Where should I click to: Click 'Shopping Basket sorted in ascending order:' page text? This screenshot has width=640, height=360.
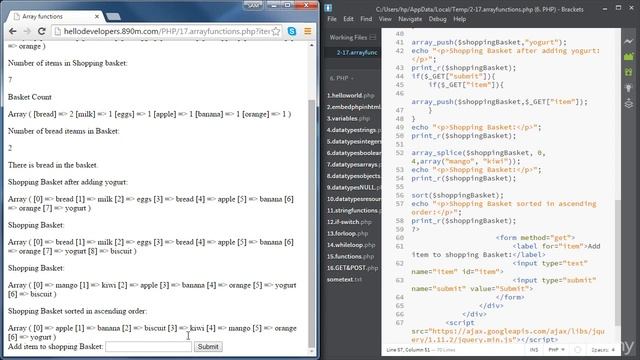pyautogui.click(x=77, y=311)
